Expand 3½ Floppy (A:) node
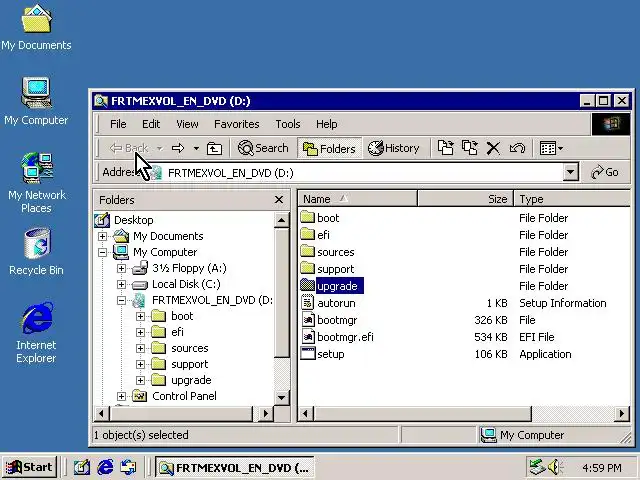The height and width of the screenshot is (480, 640). 121,269
